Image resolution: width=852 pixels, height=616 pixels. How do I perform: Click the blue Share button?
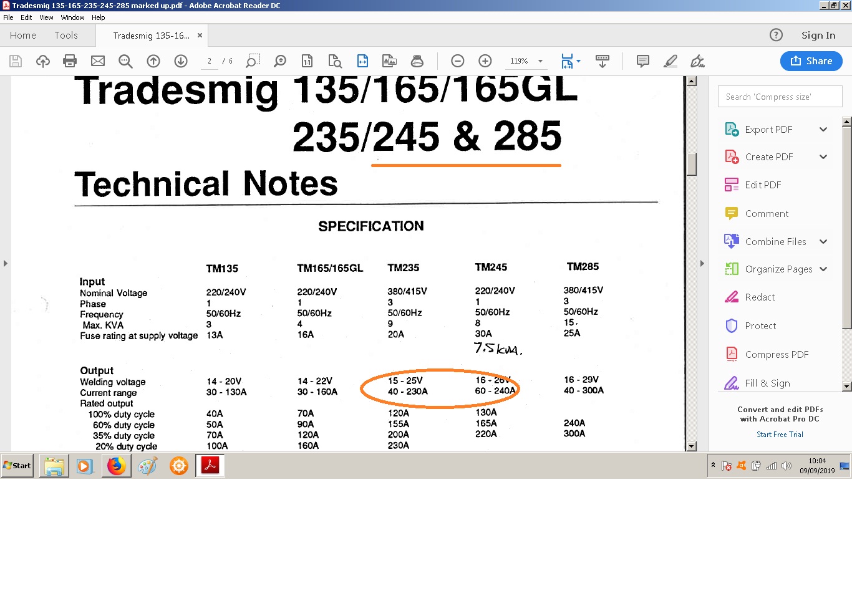click(811, 61)
